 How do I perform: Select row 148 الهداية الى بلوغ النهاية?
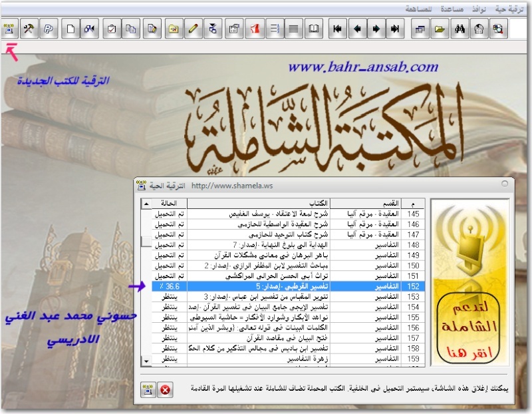pos(288,245)
